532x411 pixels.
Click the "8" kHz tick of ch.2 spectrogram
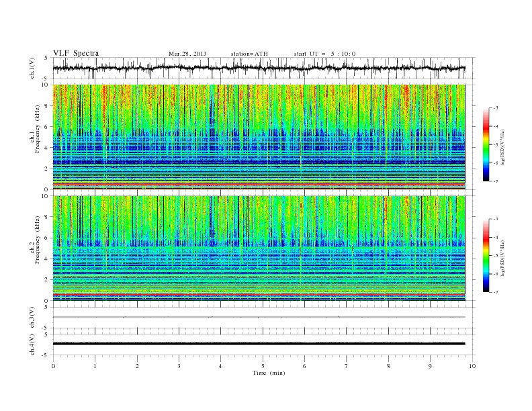46,217
